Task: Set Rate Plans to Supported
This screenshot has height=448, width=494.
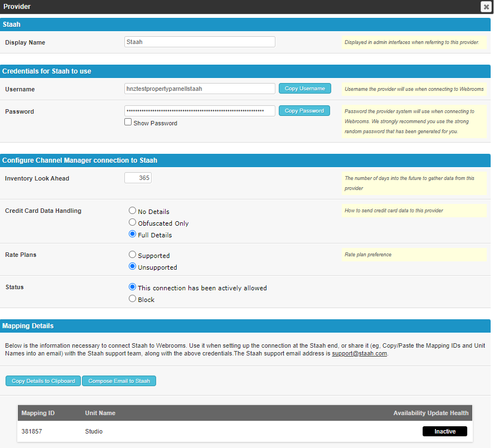Action: click(x=132, y=255)
